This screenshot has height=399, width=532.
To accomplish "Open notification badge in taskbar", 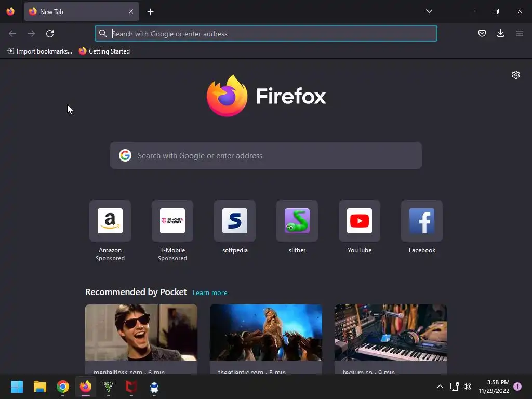I will [x=517, y=387].
